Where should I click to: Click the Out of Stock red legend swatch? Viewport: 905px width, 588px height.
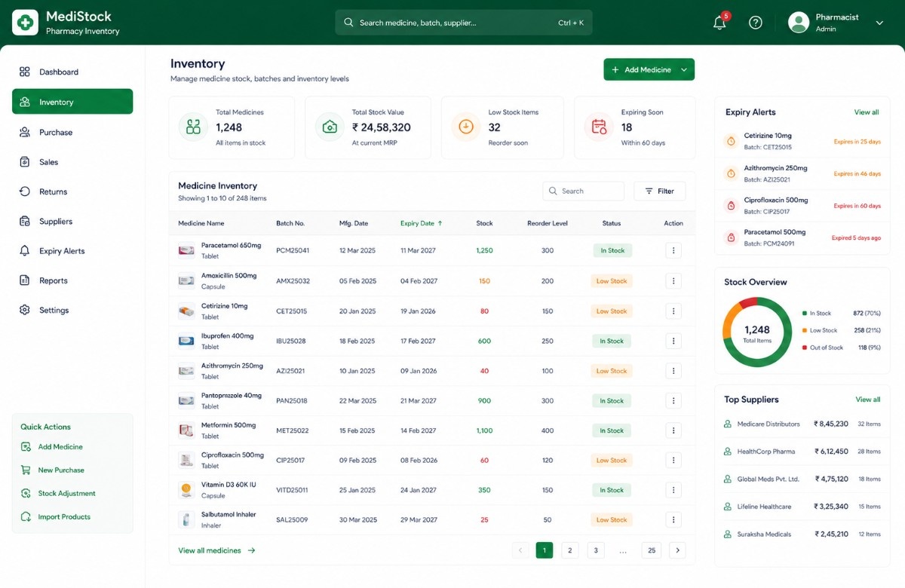[x=805, y=348]
